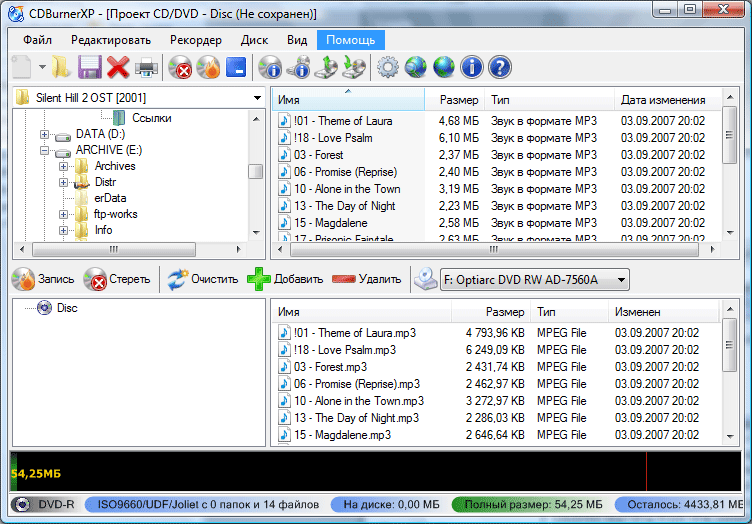Image resolution: width=752 pixels, height=524 pixels.
Task: Sort compilation list by Изменен column
Action: [x=664, y=312]
